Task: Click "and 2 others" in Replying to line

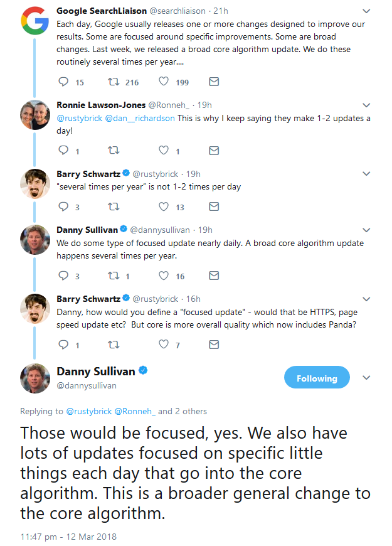Action: [183, 412]
